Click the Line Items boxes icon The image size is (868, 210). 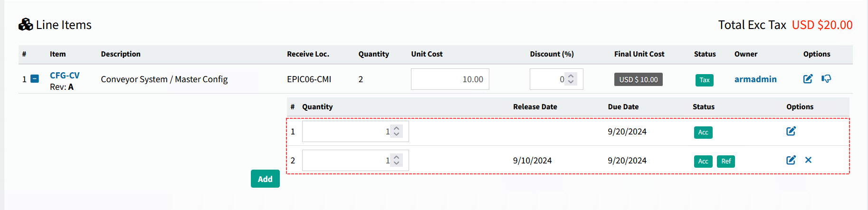tap(26, 25)
